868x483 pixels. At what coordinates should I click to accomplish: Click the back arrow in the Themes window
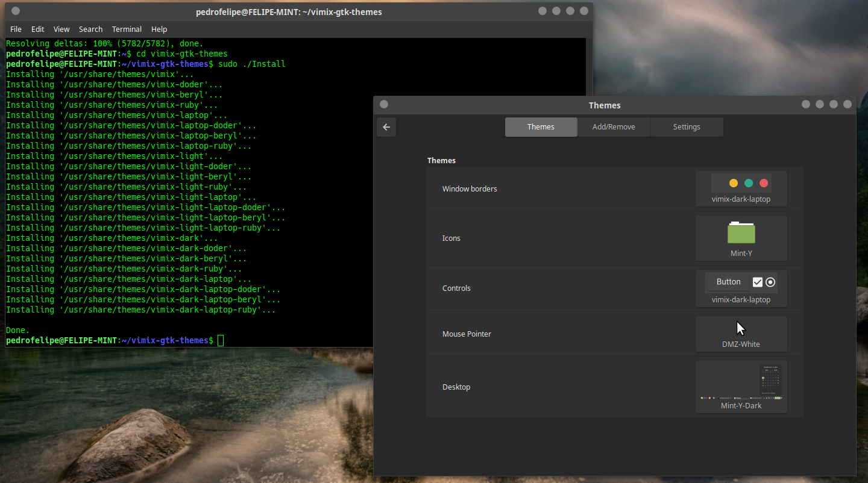(x=386, y=126)
